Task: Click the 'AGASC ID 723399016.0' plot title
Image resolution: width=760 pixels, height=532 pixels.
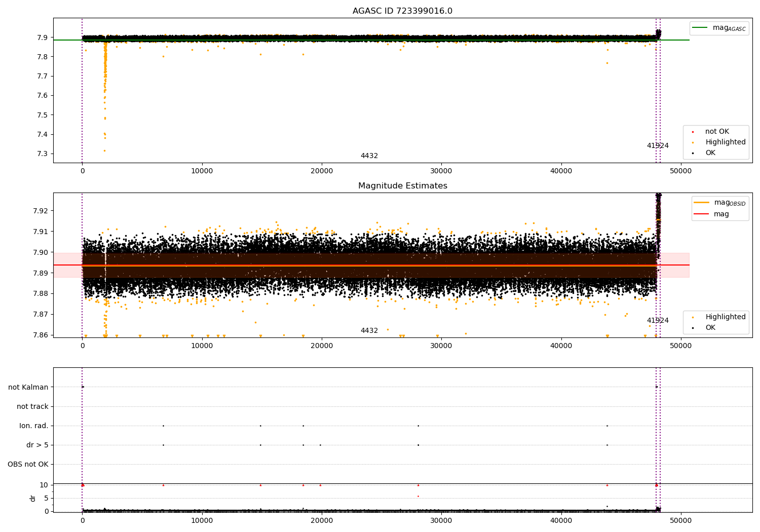Action: pos(402,11)
